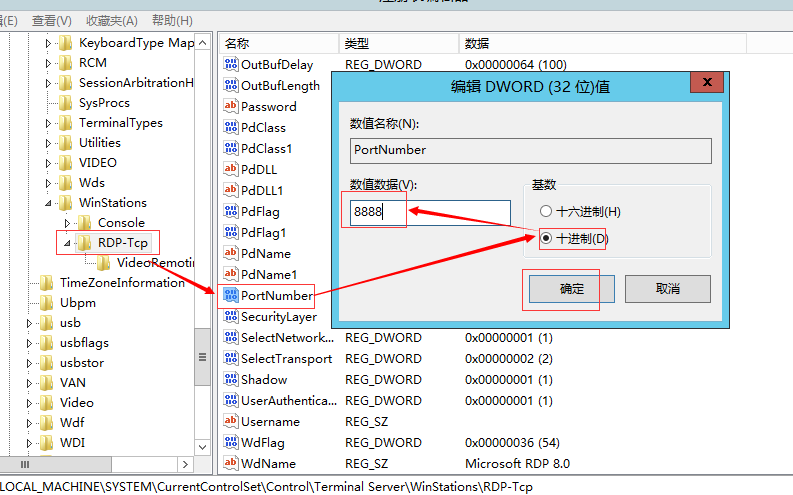
Task: Click tree pane horizontal scroll right arrow
Action: point(185,464)
